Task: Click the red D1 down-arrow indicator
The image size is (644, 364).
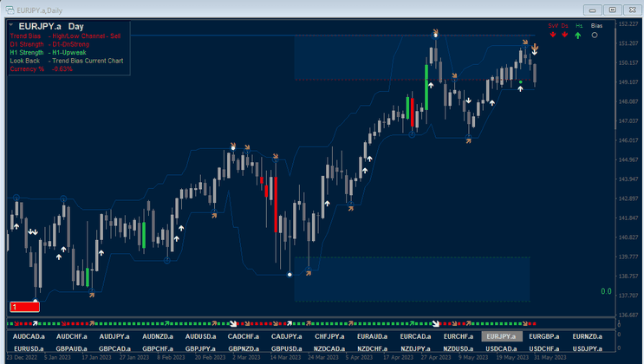Action: 565,35
